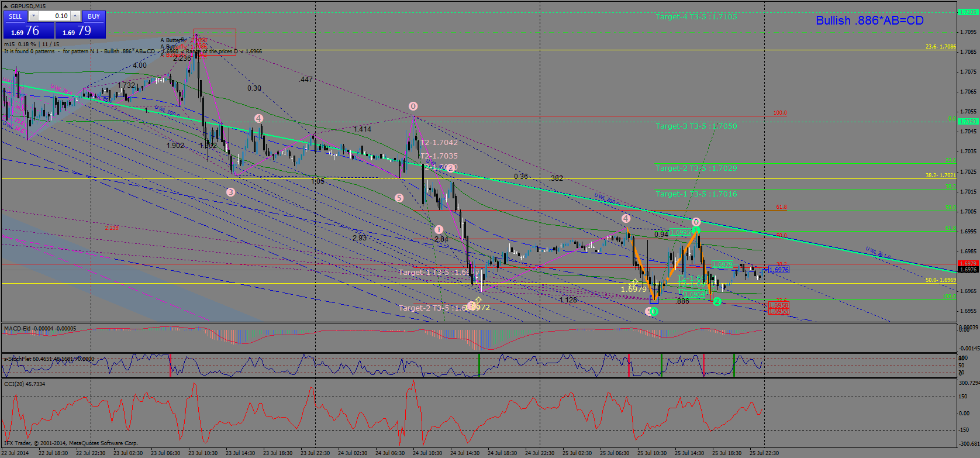Select the green 1.6995 price label box

(x=681, y=232)
